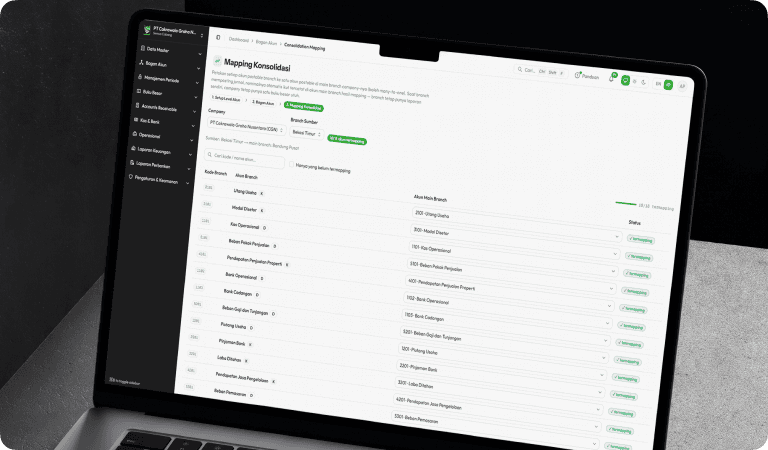Viewport: 768px width, 450px height.
Task: Click the Data Master sidebar icon
Action: 143,48
